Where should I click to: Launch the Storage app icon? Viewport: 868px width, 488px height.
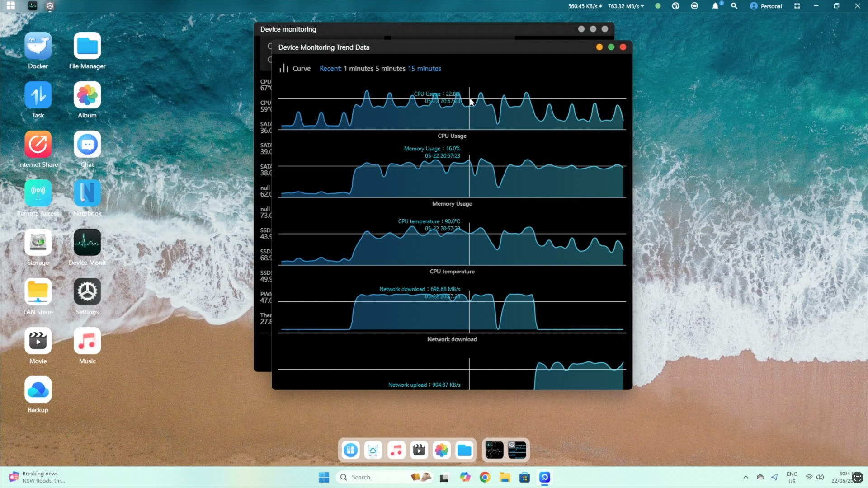click(x=38, y=243)
